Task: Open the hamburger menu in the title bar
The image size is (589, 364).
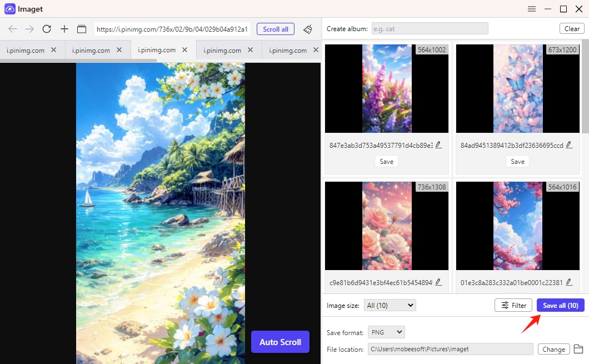Action: (x=531, y=9)
